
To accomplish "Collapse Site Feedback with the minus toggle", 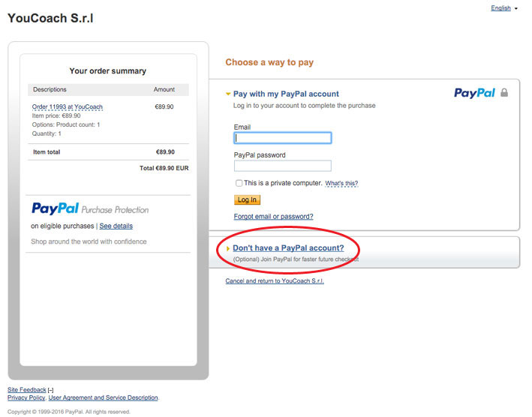I will pos(50,390).
